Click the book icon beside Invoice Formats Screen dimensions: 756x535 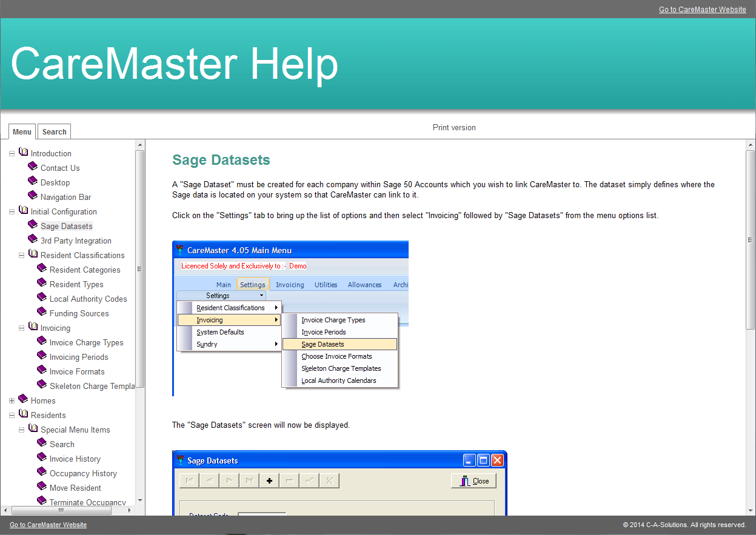tap(42, 370)
